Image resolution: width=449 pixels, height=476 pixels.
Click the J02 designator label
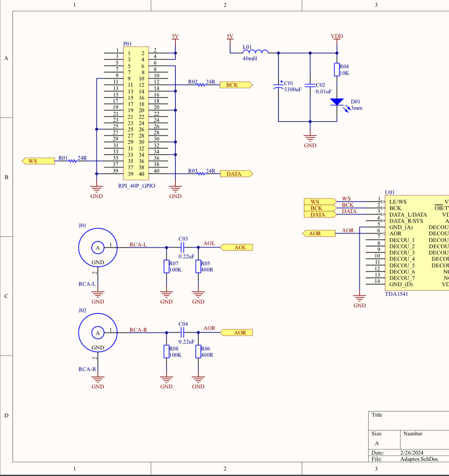(82, 311)
